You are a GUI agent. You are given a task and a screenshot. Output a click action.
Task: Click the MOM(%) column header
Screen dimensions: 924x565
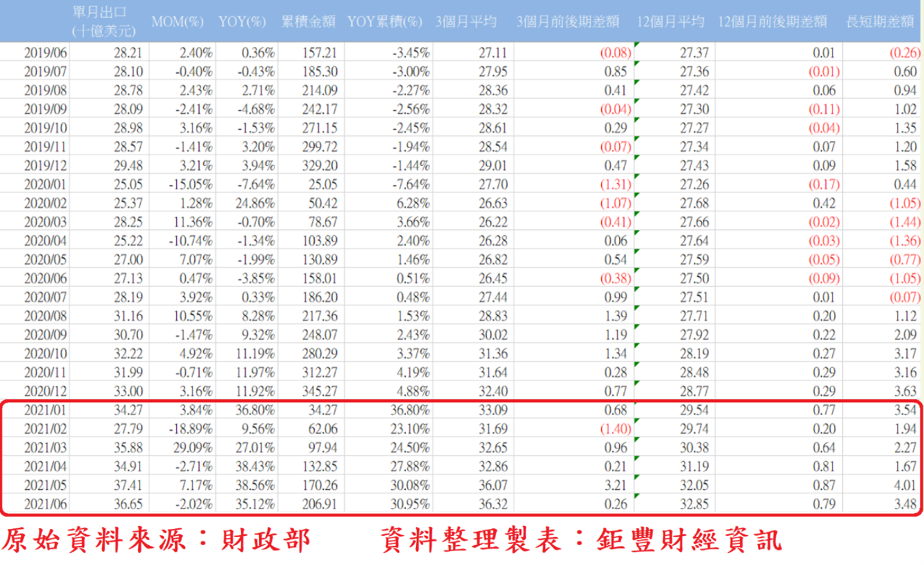click(177, 22)
